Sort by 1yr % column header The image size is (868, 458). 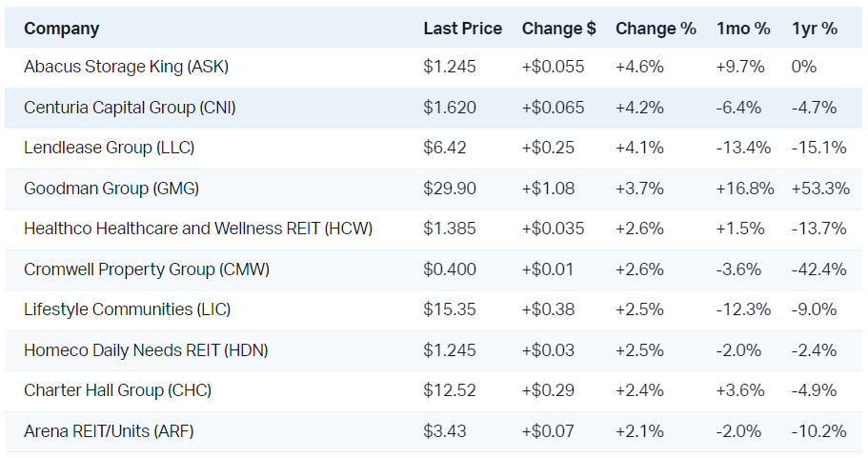[x=815, y=29]
